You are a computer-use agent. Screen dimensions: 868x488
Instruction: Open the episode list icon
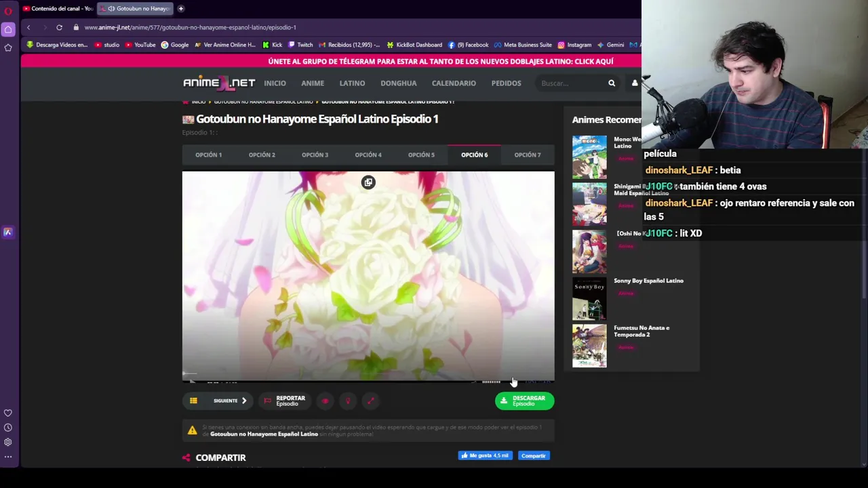[x=193, y=401]
